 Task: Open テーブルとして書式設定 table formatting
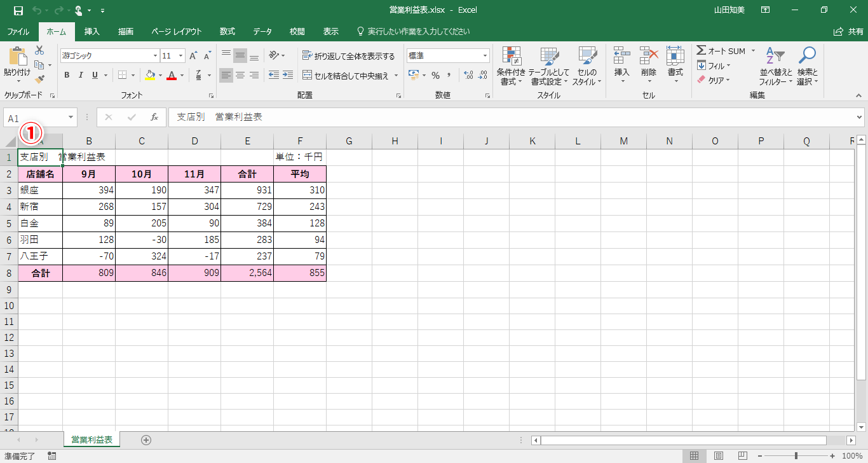tap(550, 66)
